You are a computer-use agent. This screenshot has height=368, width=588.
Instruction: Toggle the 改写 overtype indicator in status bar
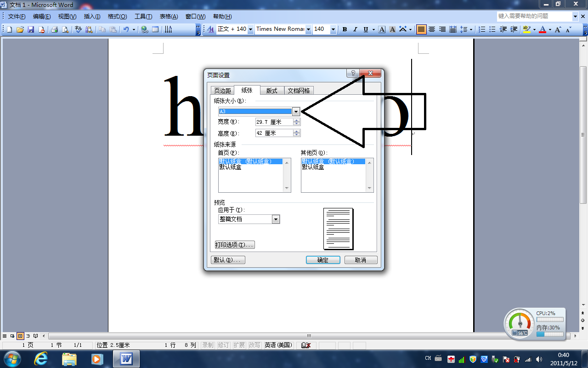pyautogui.click(x=254, y=345)
